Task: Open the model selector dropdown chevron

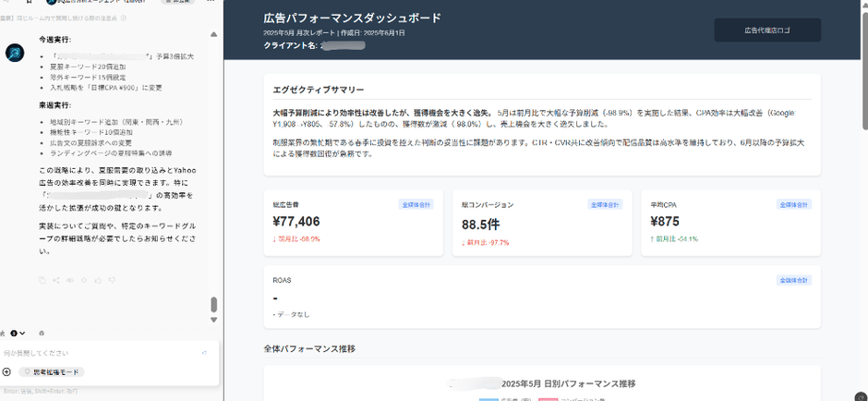Action: (x=22, y=333)
